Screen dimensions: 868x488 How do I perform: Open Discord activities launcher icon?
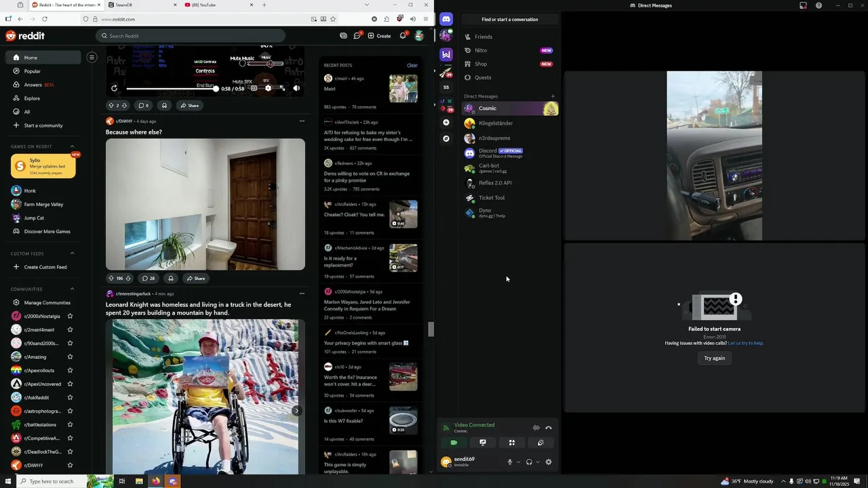pos(512,443)
